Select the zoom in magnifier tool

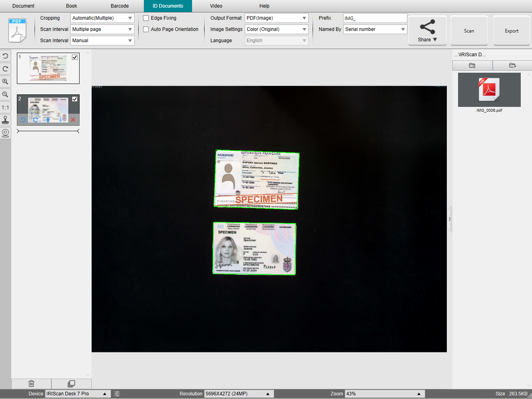point(5,82)
